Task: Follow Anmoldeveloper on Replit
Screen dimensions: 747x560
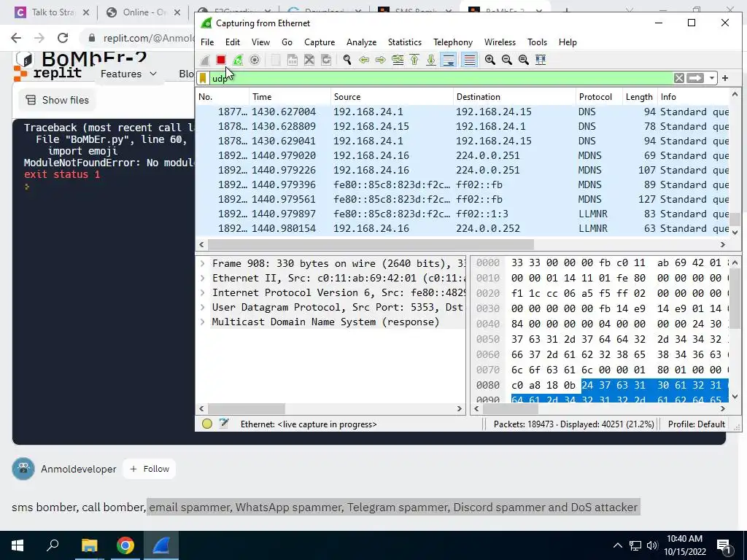Action: tap(150, 469)
